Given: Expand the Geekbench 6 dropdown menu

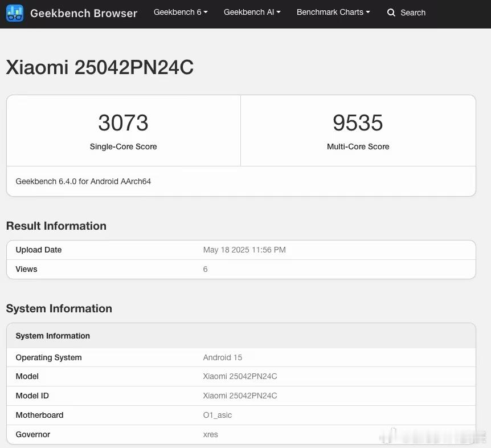Looking at the screenshot, I should point(181,12).
